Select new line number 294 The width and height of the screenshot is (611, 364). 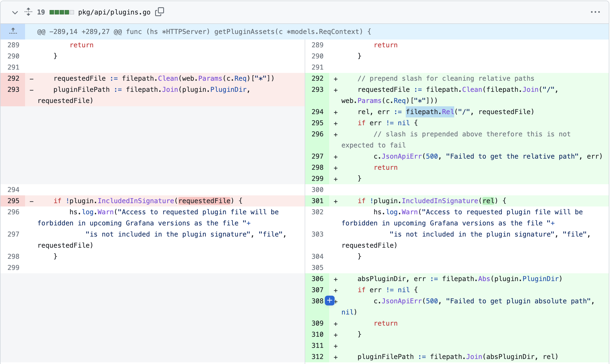tap(317, 112)
